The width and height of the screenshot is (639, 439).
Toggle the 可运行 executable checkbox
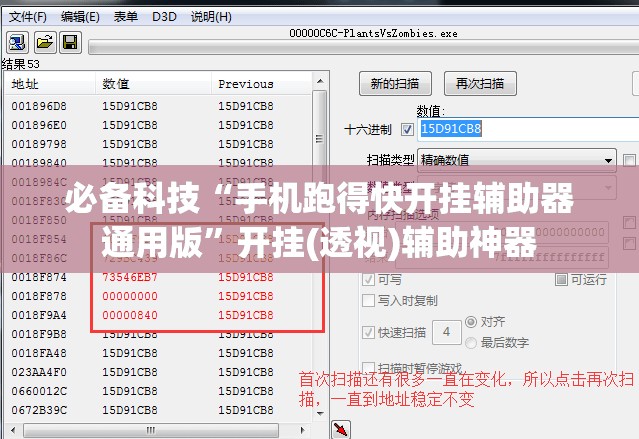pos(561,279)
